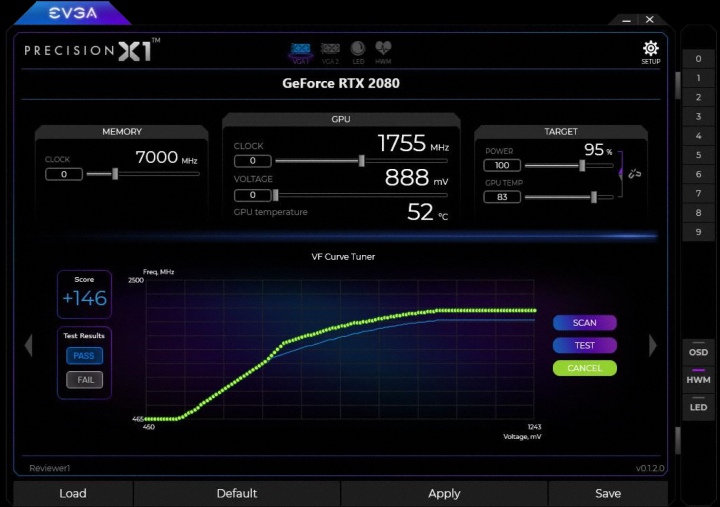Adjust the GPU voltage slider handle
The image size is (720, 507).
pyautogui.click(x=276, y=195)
